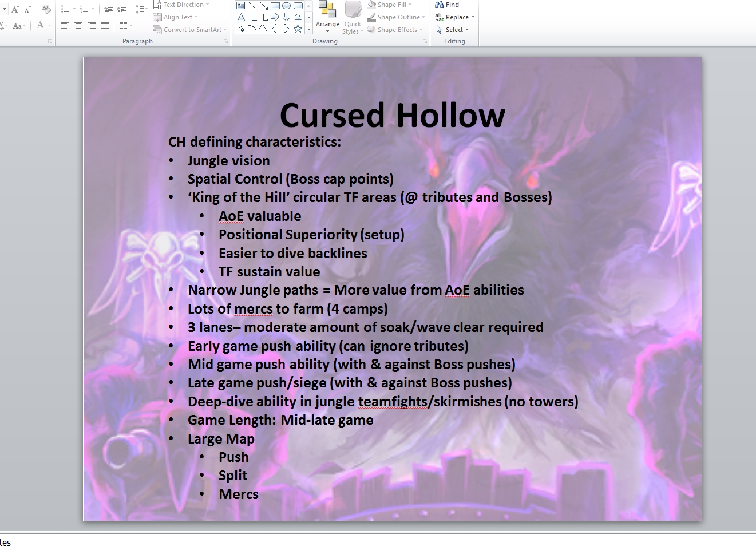
Task: Select the Rectangle shape
Action: coord(275,5)
